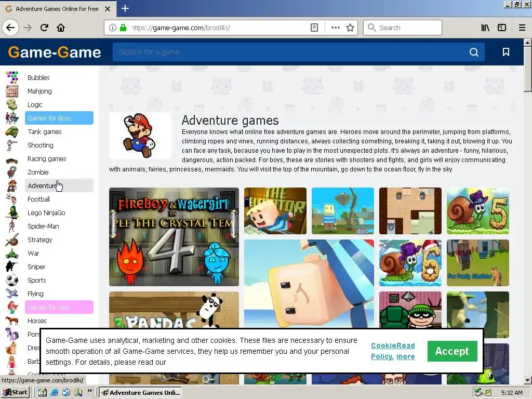Open the Games for Boys section
The height and width of the screenshot is (399, 532).
(59, 118)
